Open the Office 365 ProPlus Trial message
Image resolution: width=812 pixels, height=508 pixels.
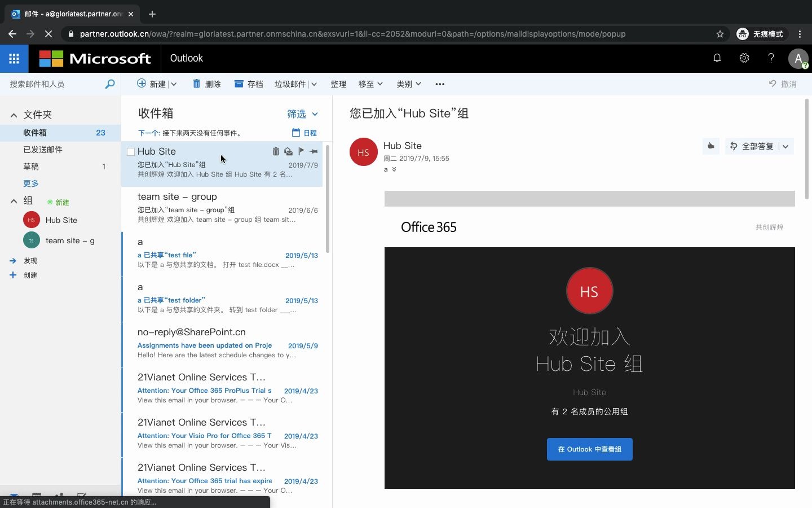[222, 389]
